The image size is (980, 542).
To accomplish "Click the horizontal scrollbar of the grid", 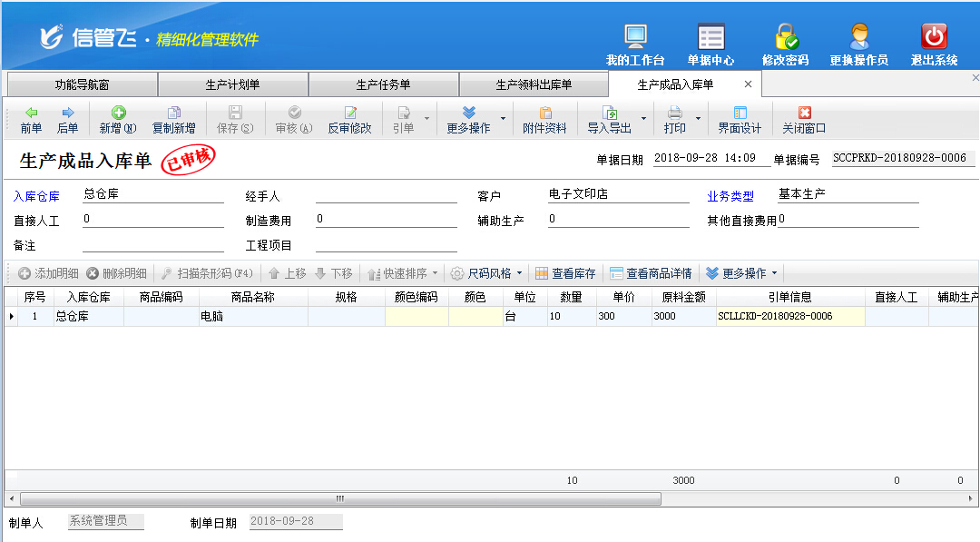I will (x=340, y=498).
